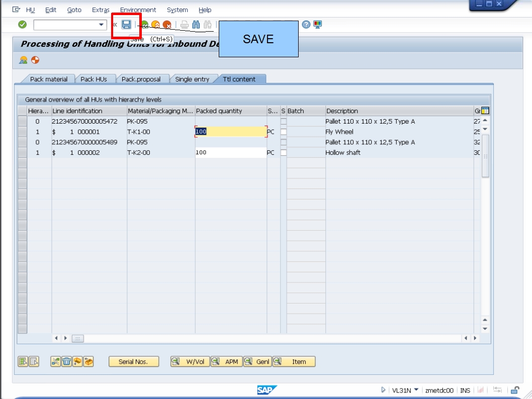Open the Environment menu
This screenshot has width=532, height=399.
[138, 10]
